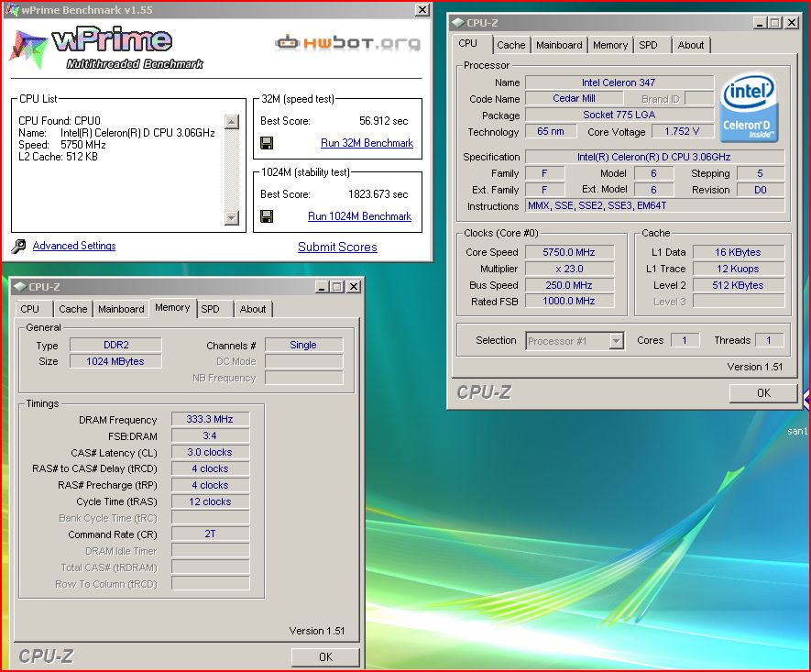Click the 1823.673 sec best score

pos(378,194)
